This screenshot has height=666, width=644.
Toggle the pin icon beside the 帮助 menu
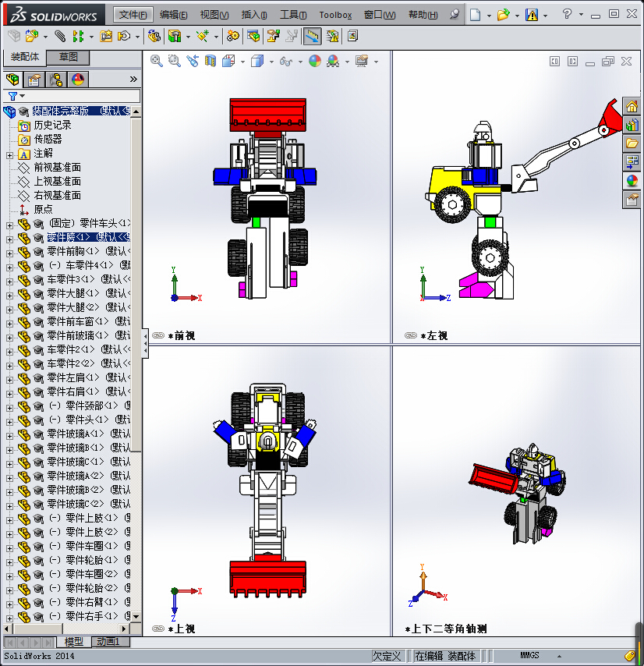455,15
